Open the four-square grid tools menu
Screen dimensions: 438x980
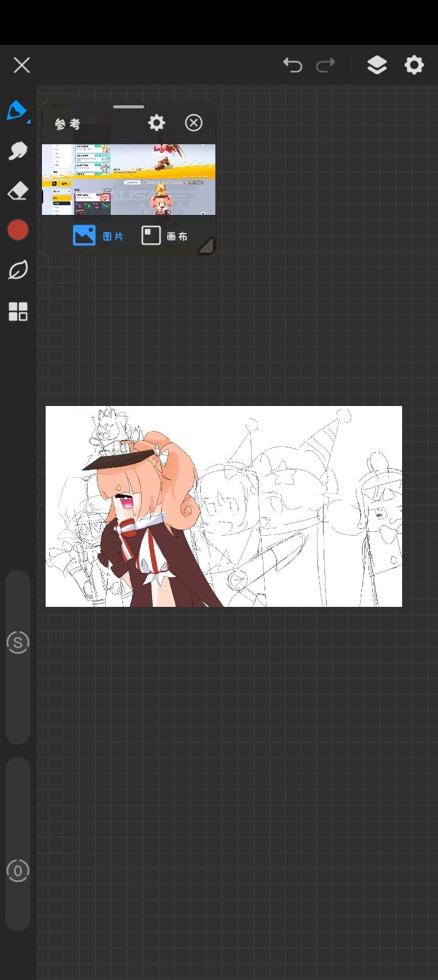pyautogui.click(x=18, y=311)
